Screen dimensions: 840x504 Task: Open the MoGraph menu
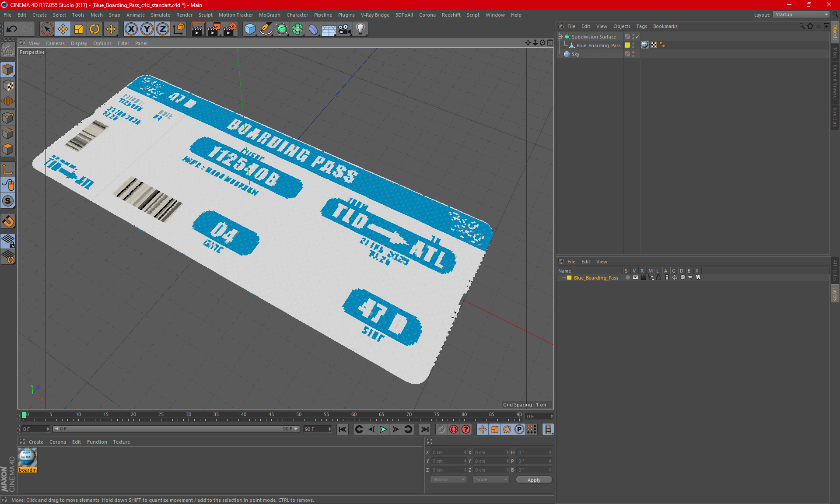(x=269, y=15)
